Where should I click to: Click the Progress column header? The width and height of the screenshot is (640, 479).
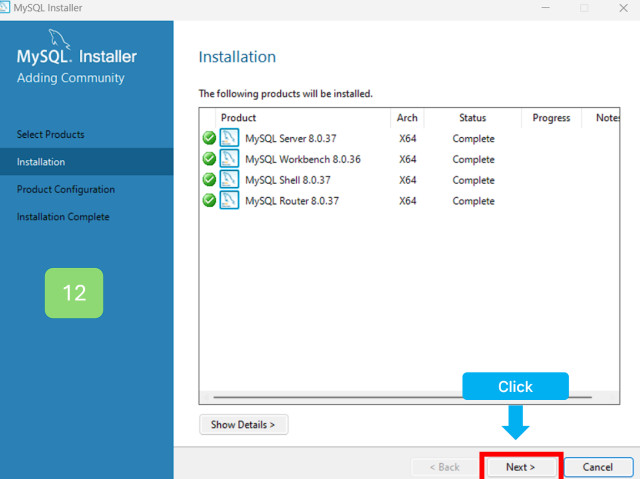coord(551,118)
